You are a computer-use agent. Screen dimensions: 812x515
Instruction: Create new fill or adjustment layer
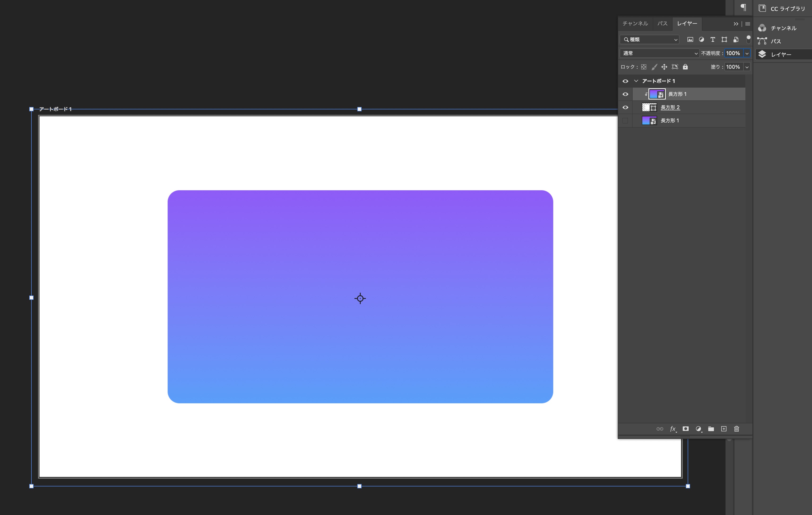(x=699, y=429)
